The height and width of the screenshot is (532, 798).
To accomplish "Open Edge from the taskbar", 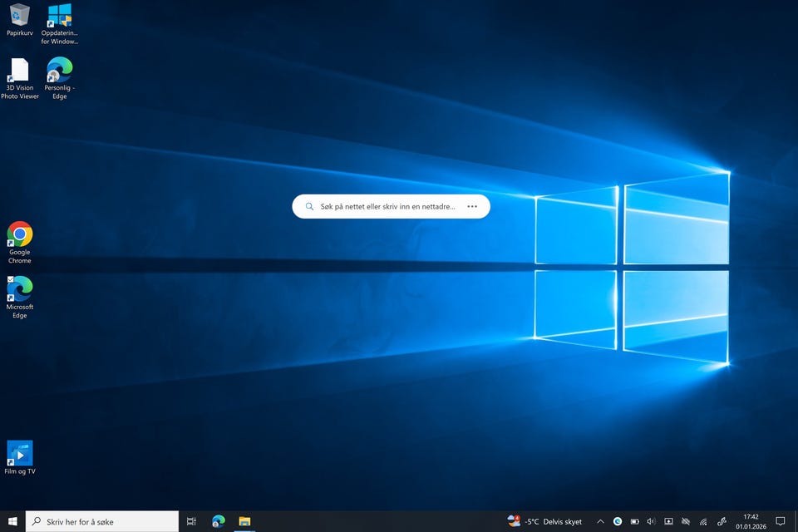I will click(x=219, y=521).
